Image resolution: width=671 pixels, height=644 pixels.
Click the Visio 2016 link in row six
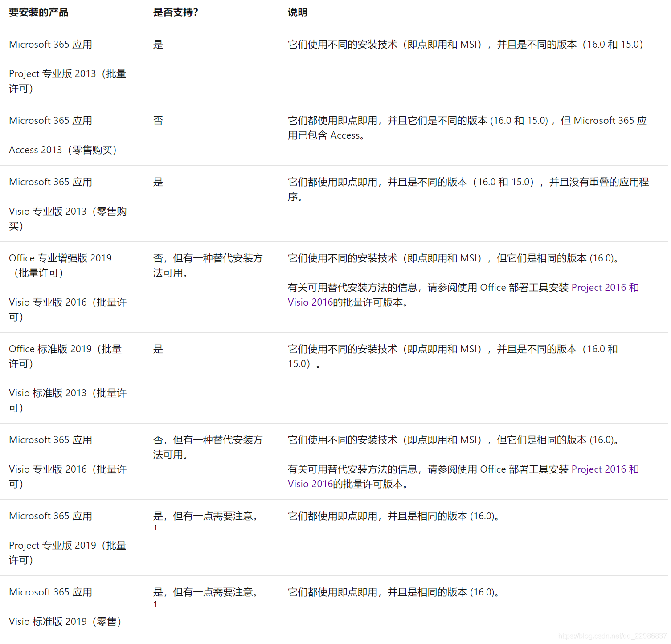point(309,484)
